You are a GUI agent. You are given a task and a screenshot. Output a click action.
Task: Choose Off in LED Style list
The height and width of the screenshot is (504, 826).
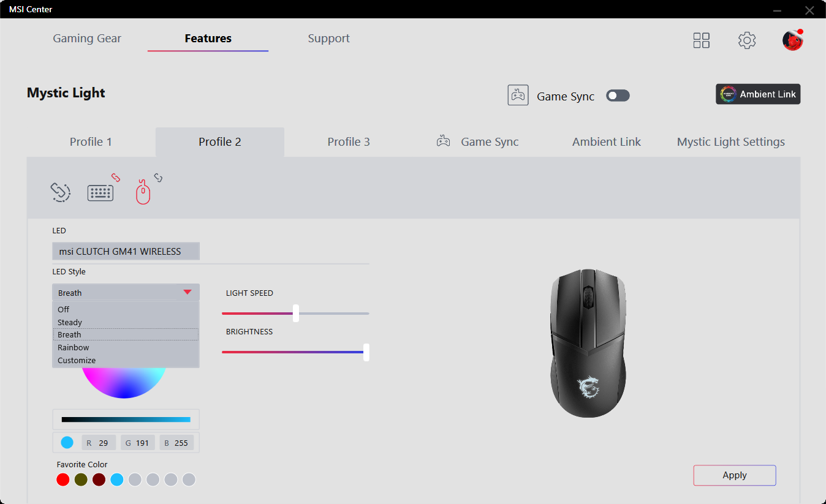pyautogui.click(x=126, y=309)
